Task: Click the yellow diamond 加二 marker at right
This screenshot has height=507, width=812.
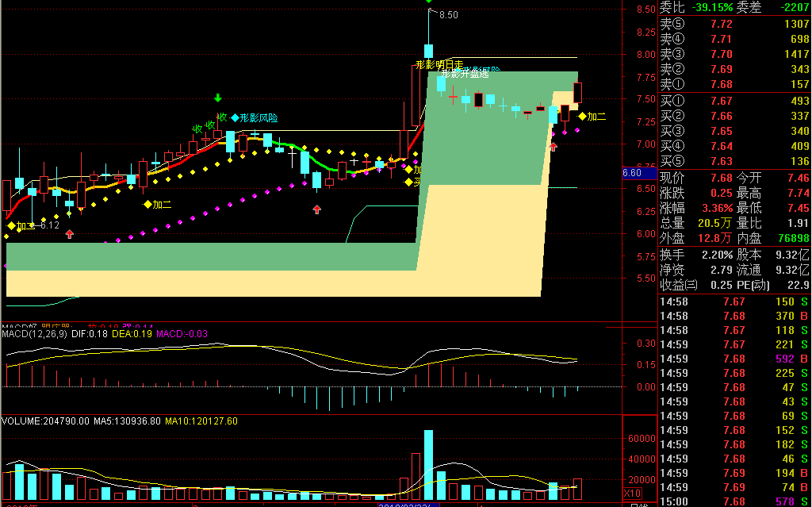Action: 592,117
